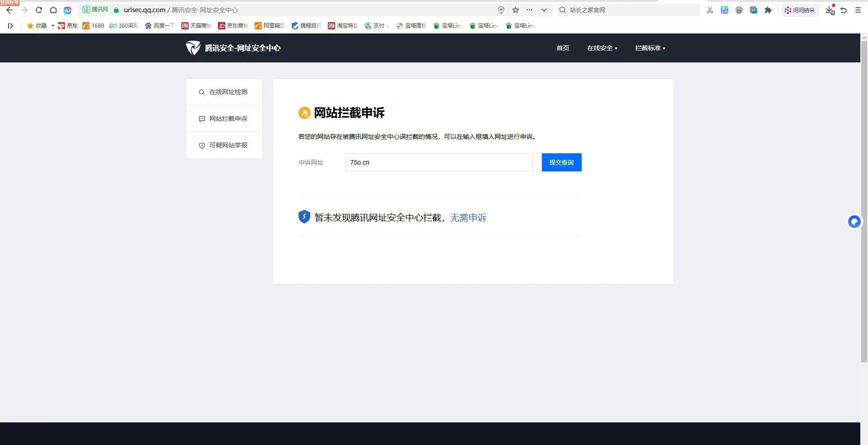Expand the 拦截标准 navigation dropdown
868x445 pixels.
point(650,48)
